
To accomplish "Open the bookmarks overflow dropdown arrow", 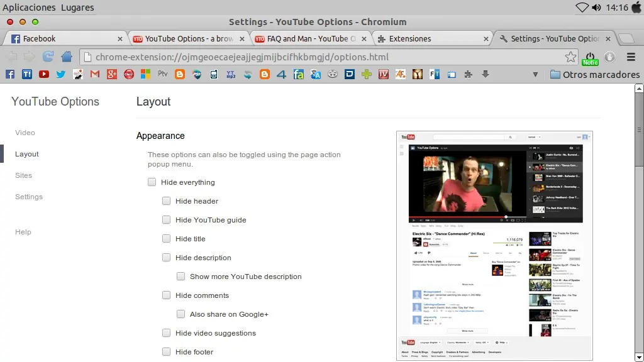I will pyautogui.click(x=535, y=74).
